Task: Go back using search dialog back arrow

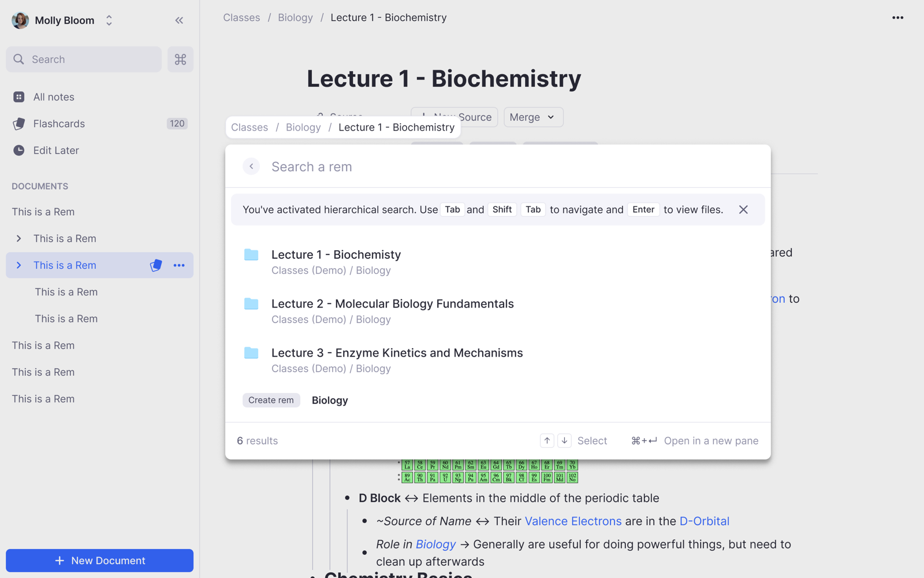Action: (251, 166)
